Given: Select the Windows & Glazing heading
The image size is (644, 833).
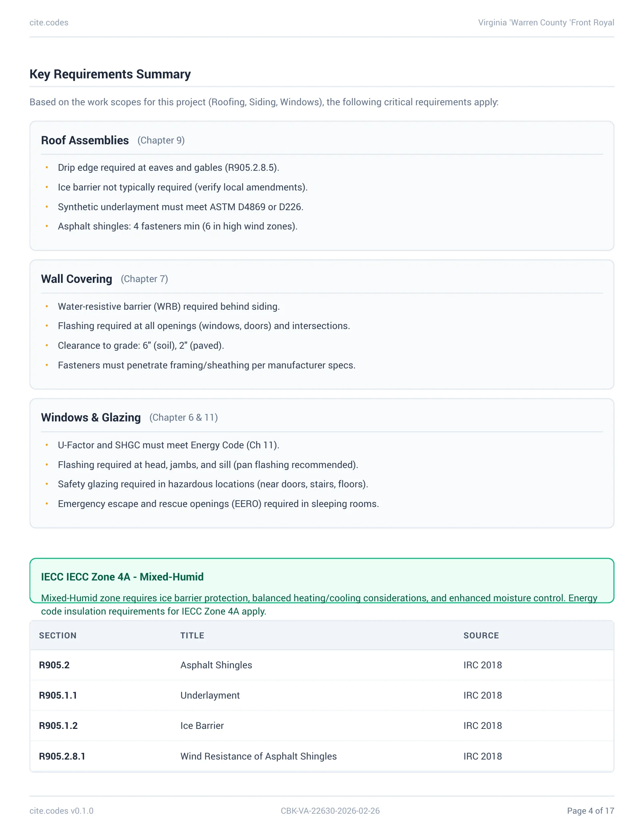Looking at the screenshot, I should tap(91, 417).
